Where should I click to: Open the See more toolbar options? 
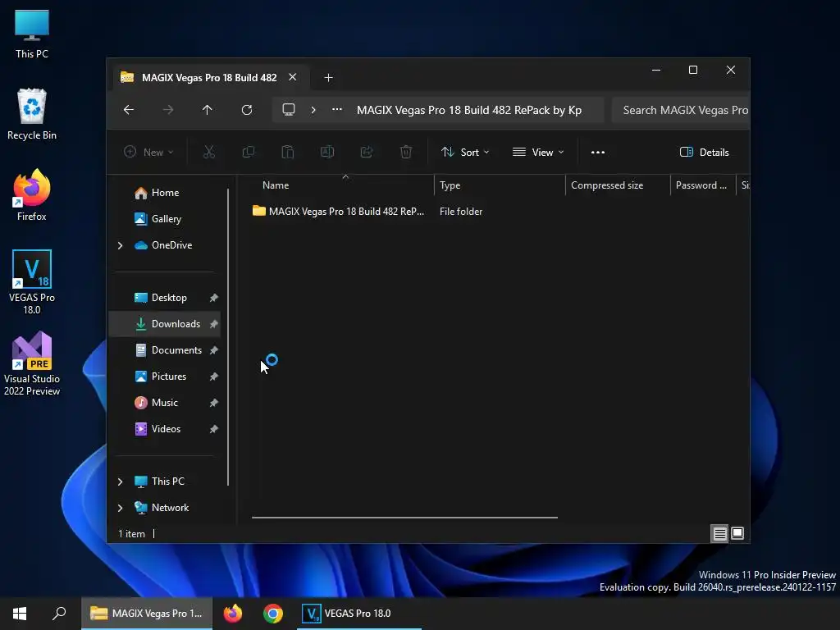click(x=598, y=152)
